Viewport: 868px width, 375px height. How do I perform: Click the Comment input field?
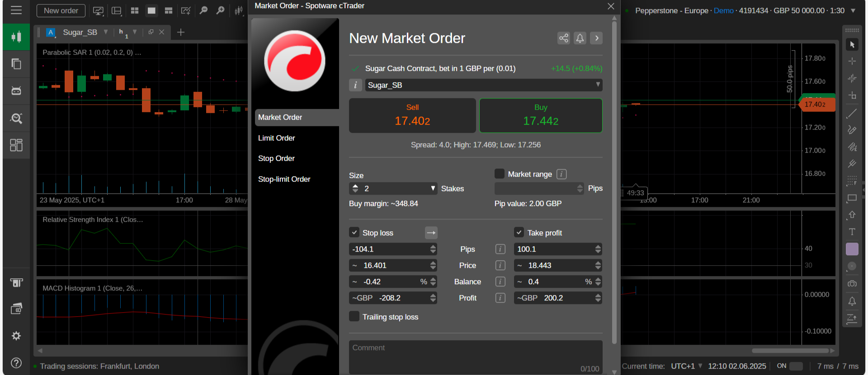(x=476, y=357)
